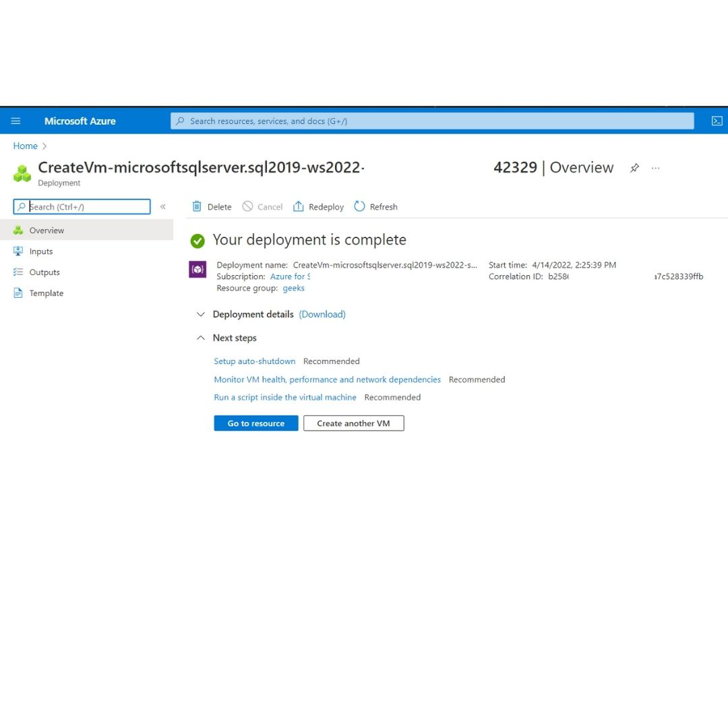The image size is (728, 728).
Task: Open Run a script inside the virtual machine
Action: pos(285,398)
